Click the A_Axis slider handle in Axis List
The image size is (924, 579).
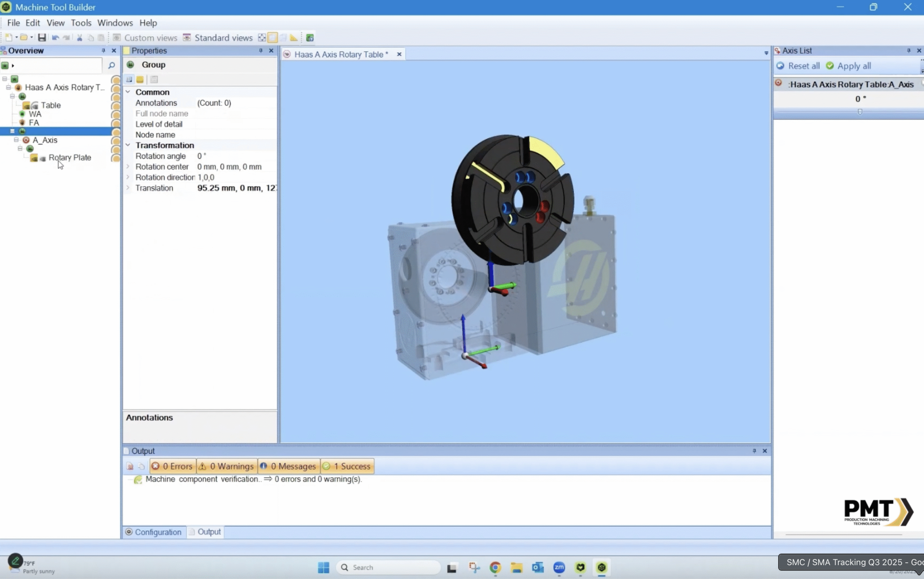pos(860,112)
